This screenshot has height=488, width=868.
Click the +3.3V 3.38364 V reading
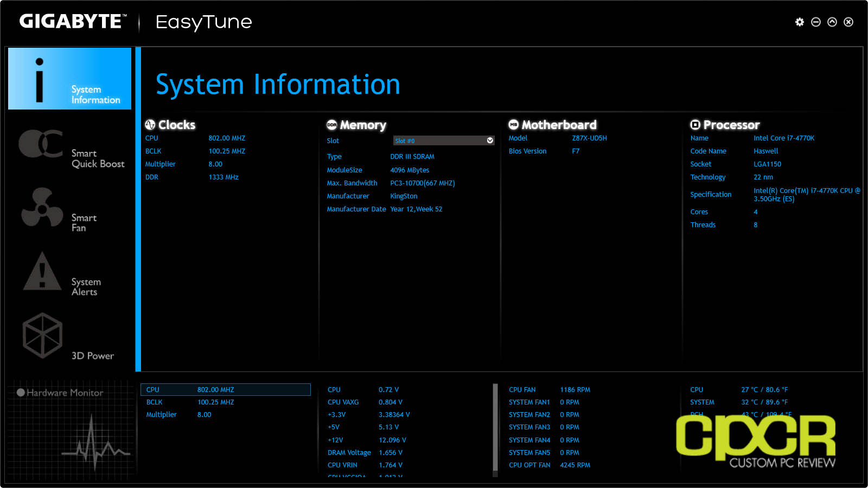click(x=369, y=415)
